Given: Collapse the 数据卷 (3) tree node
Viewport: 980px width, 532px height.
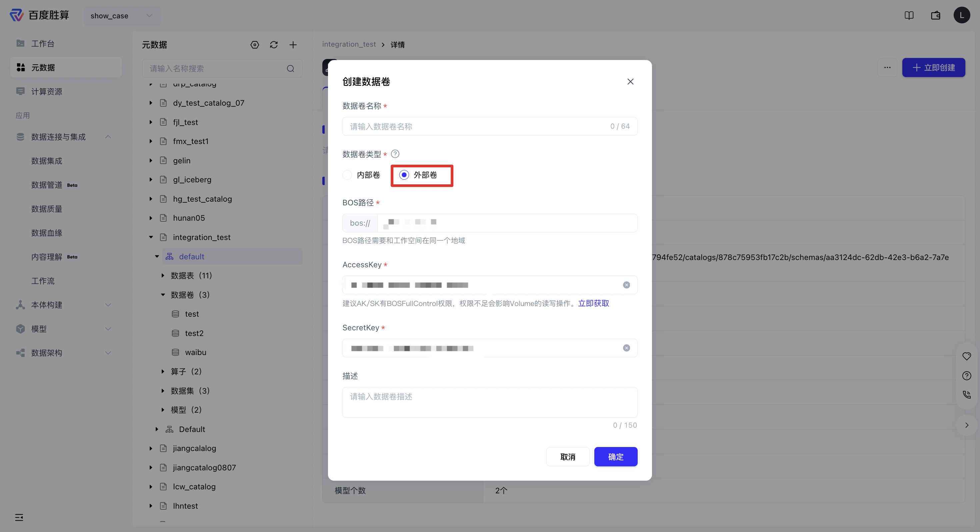Looking at the screenshot, I should pos(163,295).
